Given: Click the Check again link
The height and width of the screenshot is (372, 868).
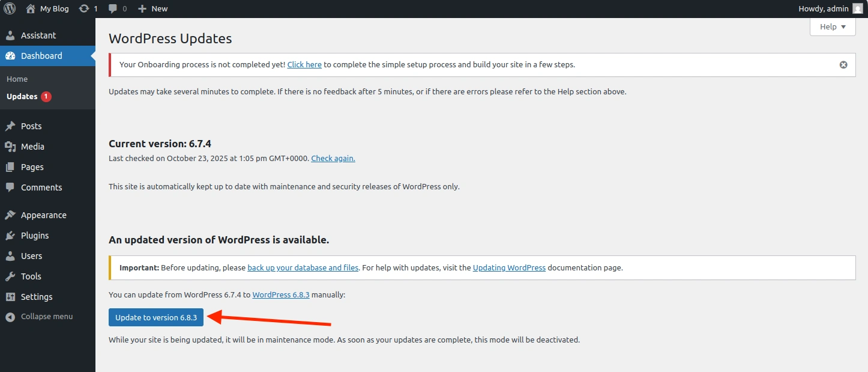Looking at the screenshot, I should [333, 158].
